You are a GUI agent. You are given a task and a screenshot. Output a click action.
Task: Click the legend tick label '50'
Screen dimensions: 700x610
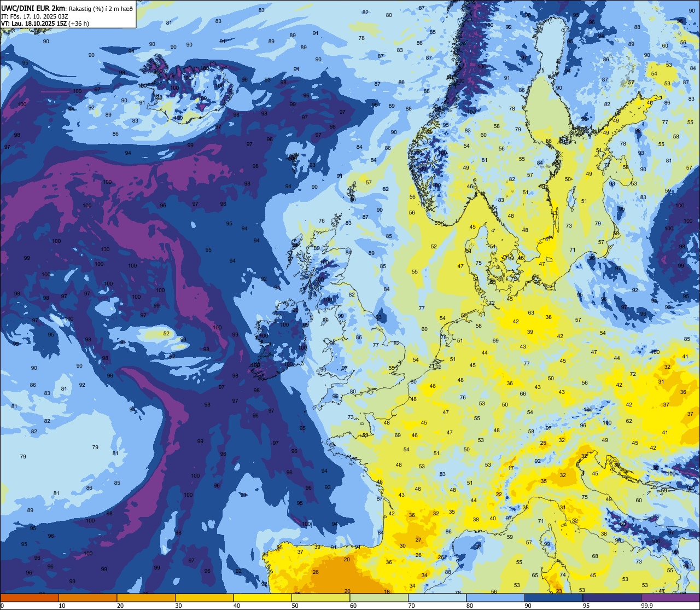295,606
